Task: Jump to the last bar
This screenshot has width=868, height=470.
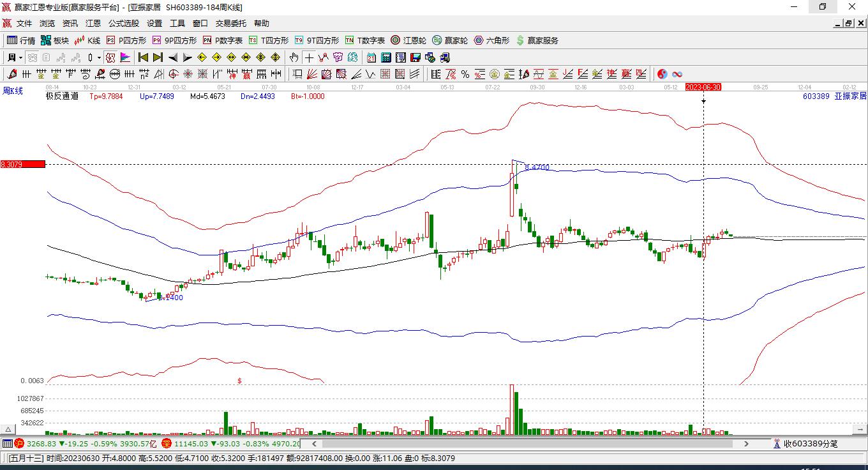Action: (158, 57)
